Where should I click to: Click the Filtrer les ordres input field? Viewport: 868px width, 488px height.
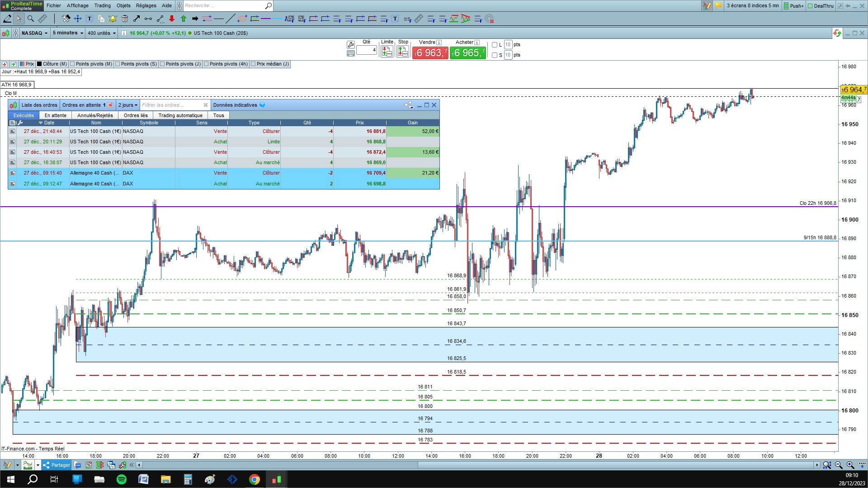(172, 105)
